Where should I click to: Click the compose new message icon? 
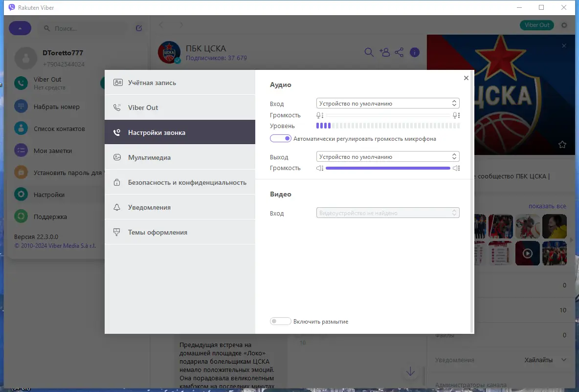[x=138, y=28]
